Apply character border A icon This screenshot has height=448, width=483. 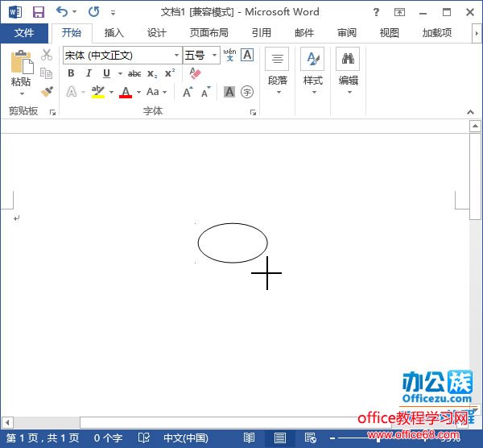[247, 55]
